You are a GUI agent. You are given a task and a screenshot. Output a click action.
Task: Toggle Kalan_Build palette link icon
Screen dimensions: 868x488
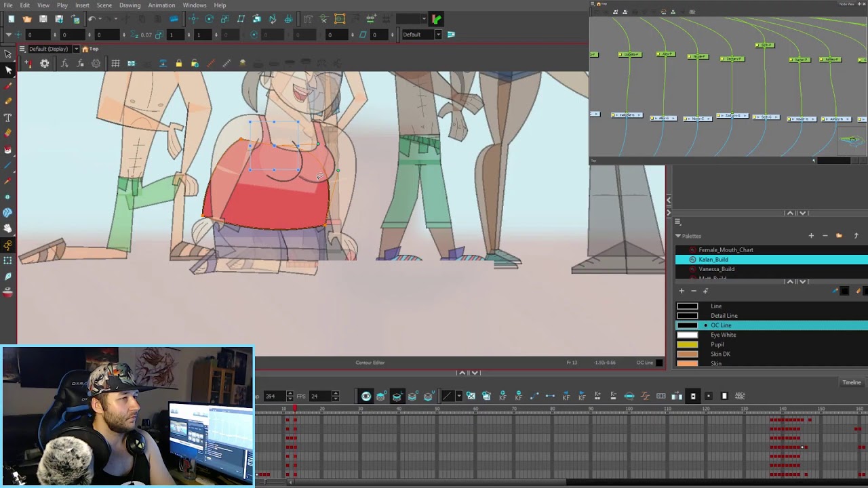(x=692, y=260)
